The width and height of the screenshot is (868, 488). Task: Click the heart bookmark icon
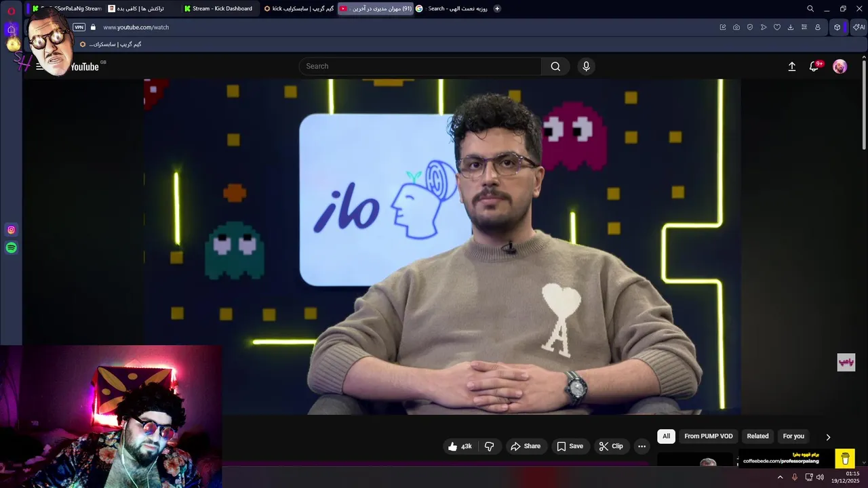coord(777,27)
